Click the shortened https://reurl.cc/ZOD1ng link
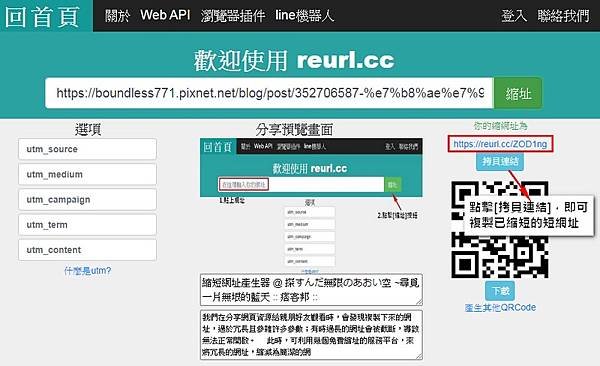The image size is (600, 366). (500, 144)
